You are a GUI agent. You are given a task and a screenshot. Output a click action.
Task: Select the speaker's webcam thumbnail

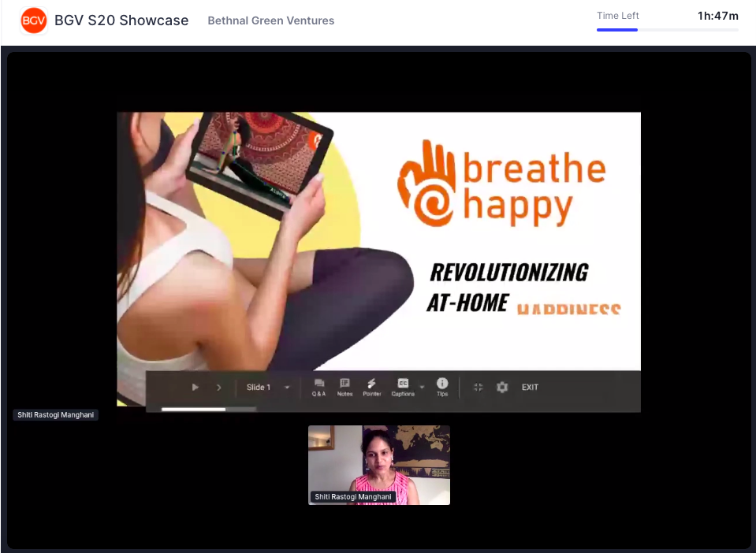tap(379, 465)
